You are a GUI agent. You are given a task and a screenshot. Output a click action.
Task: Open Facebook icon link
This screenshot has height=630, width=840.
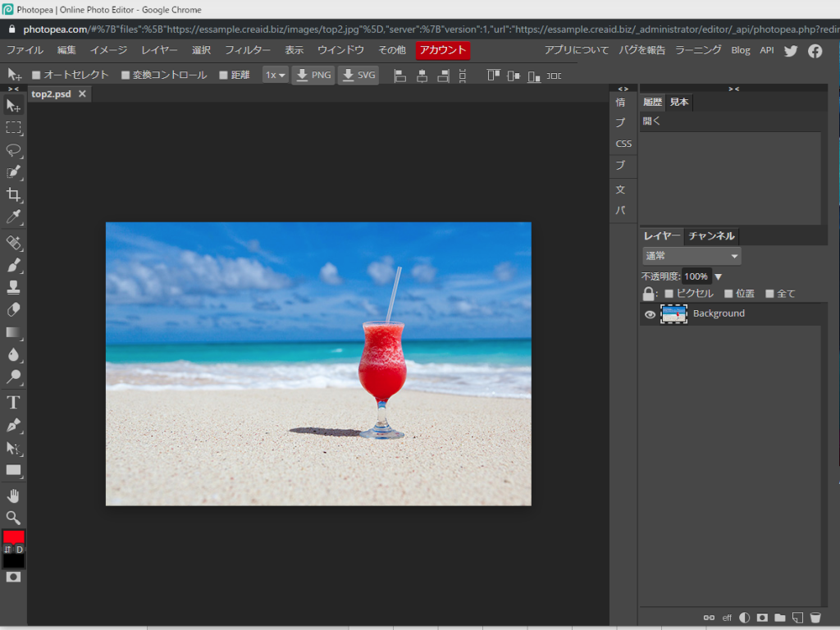[x=815, y=51]
